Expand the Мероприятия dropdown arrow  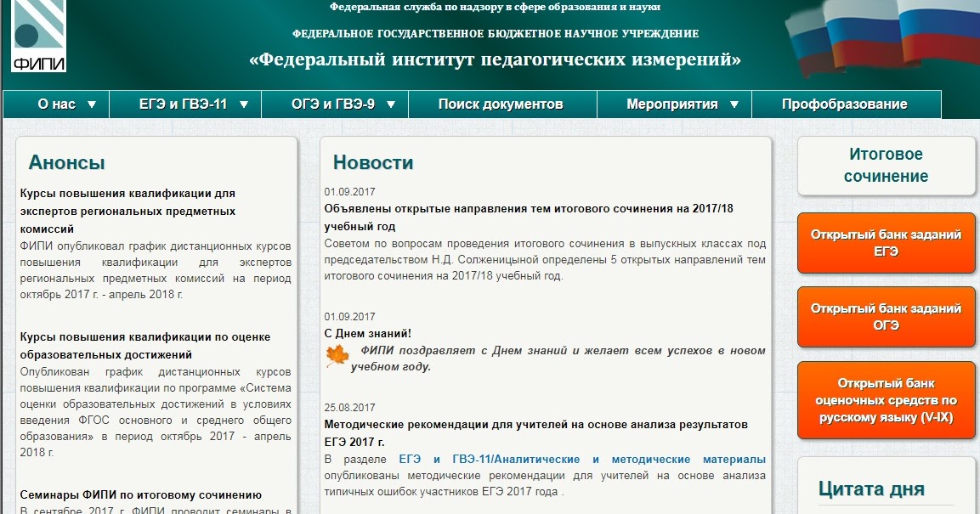(x=734, y=104)
